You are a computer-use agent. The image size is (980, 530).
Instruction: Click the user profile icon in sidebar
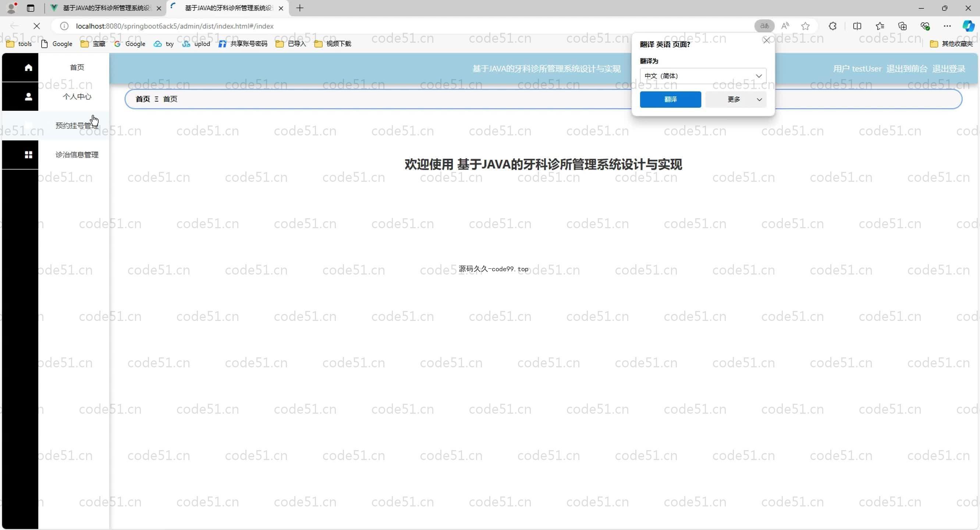tap(28, 97)
